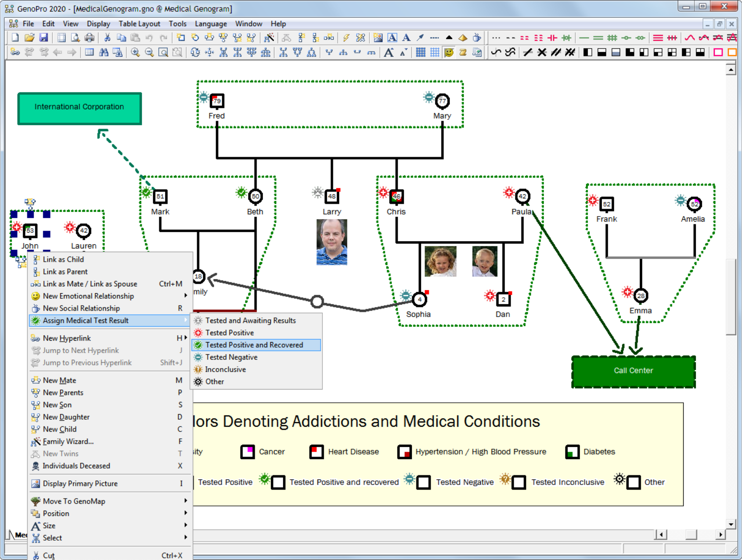Select the pink border color square

(718, 52)
